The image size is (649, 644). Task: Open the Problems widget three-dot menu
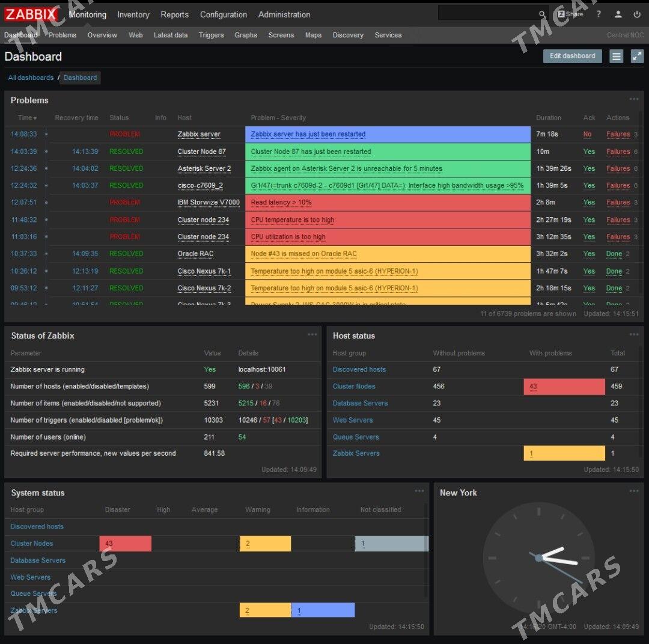click(634, 99)
